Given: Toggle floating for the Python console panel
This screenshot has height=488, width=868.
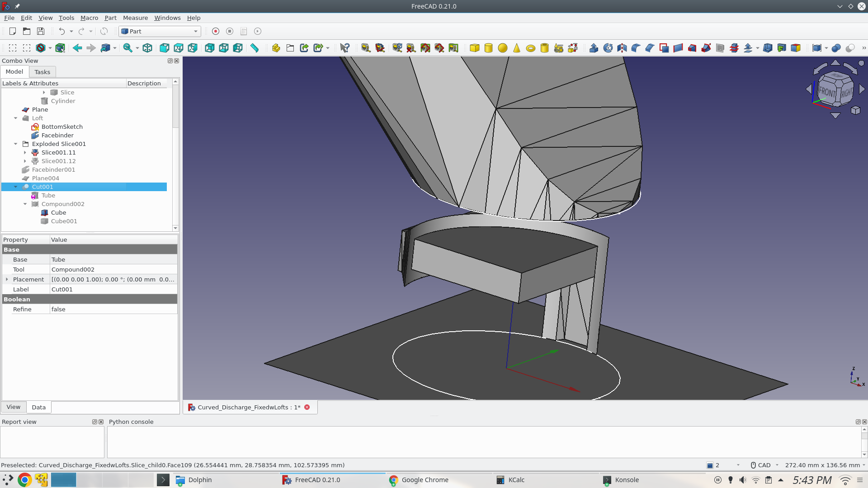Looking at the screenshot, I should (858, 422).
